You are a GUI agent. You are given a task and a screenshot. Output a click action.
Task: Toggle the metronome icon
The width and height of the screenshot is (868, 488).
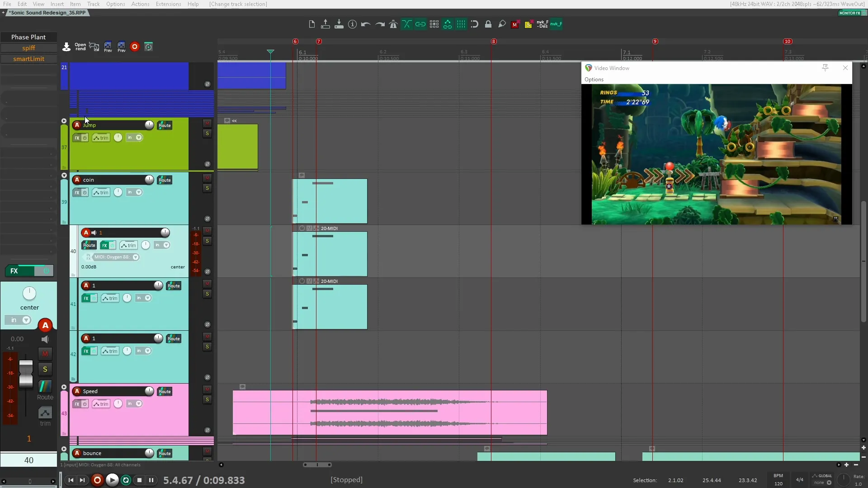click(393, 24)
